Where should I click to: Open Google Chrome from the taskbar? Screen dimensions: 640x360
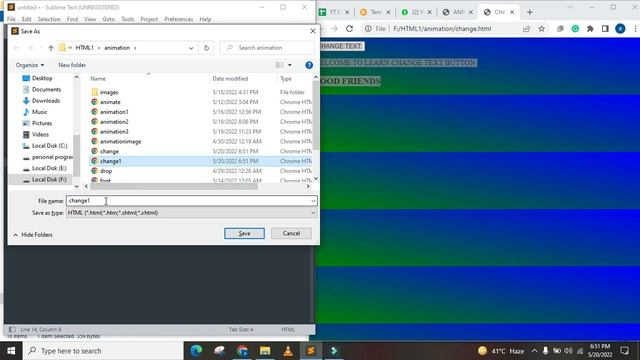pos(242,351)
